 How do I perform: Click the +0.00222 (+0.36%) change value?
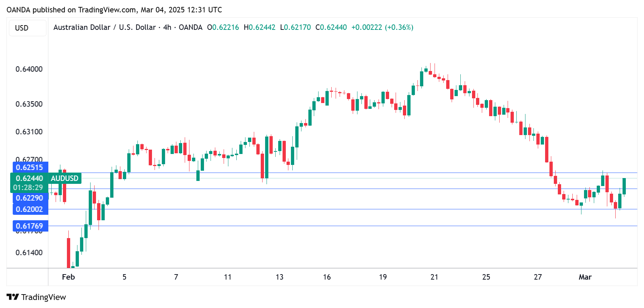point(382,27)
